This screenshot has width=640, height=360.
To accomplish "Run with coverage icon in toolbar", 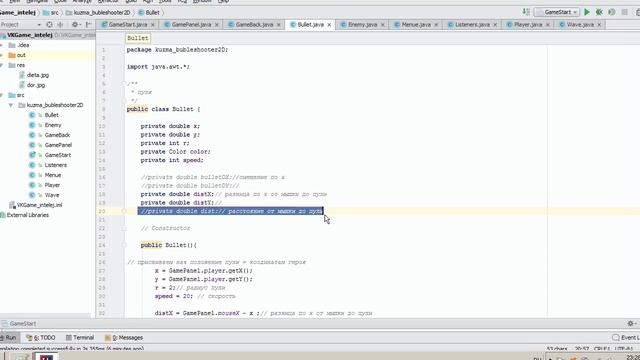I will coord(612,12).
